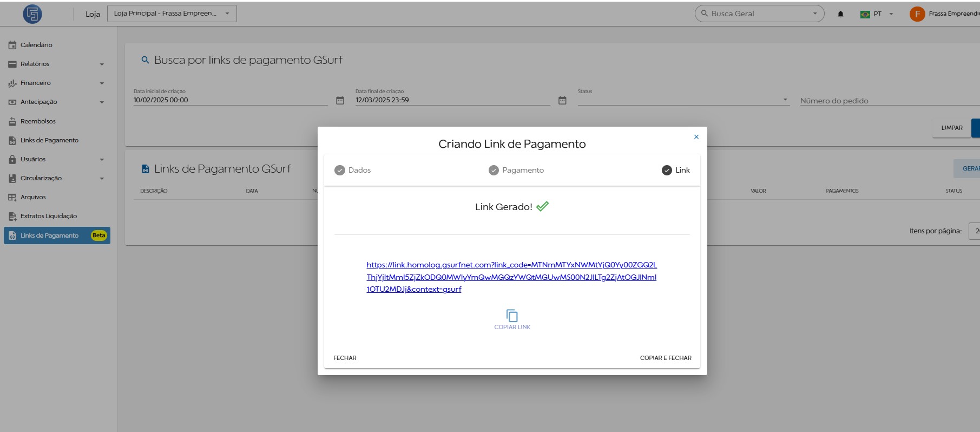This screenshot has height=432, width=980.
Task: Open calendar picker for Data inicial
Action: (340, 100)
